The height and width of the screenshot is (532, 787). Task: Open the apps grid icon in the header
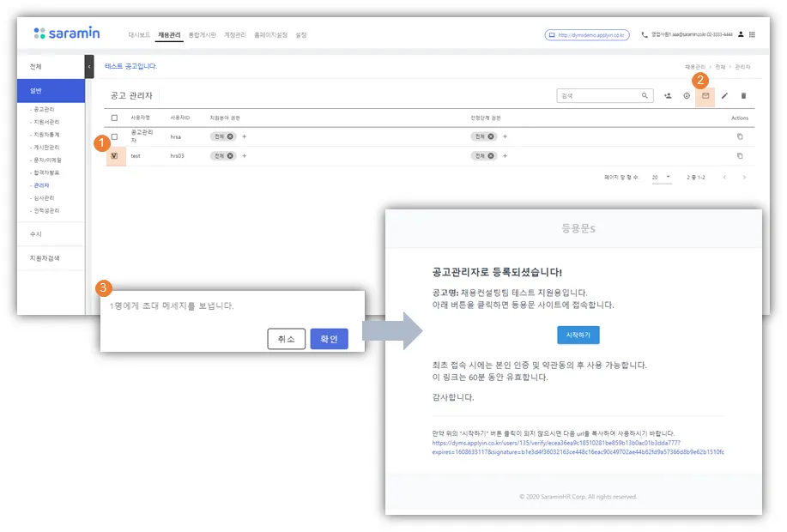click(x=752, y=34)
